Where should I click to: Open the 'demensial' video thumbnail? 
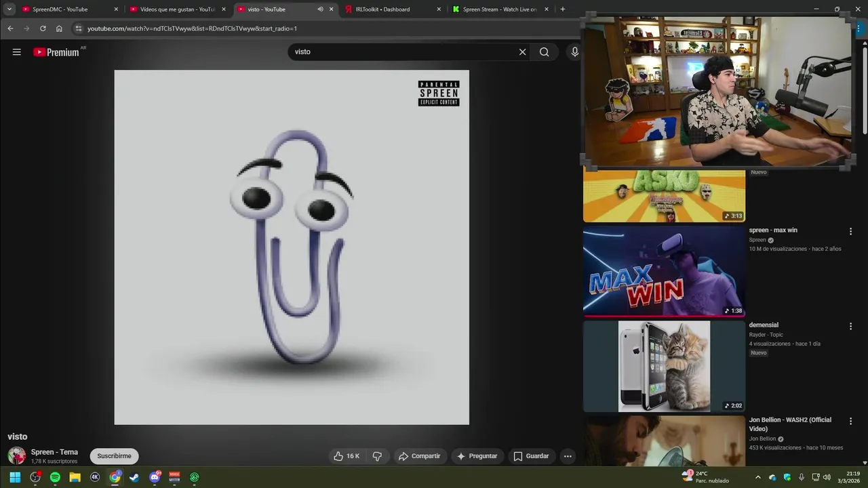tap(664, 366)
